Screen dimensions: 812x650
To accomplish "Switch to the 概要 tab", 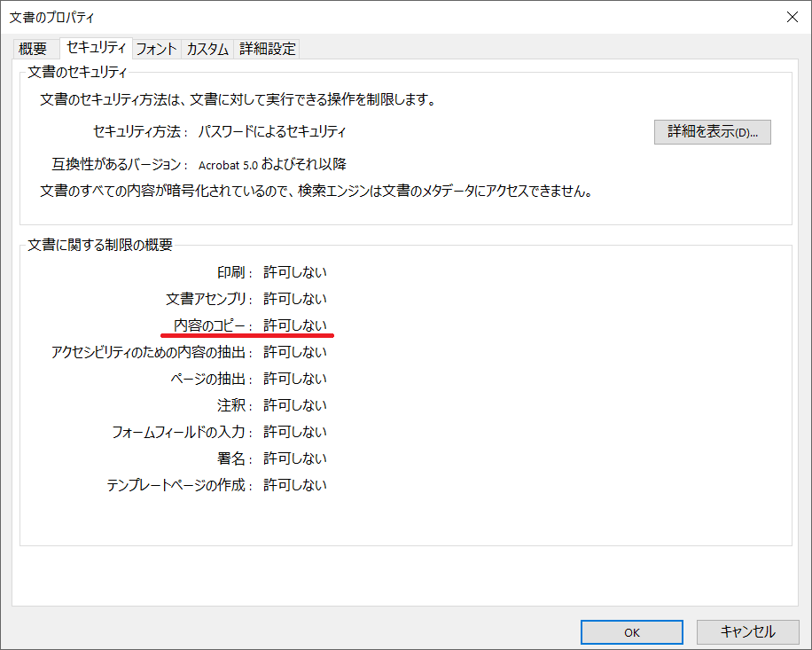I will click(x=33, y=50).
